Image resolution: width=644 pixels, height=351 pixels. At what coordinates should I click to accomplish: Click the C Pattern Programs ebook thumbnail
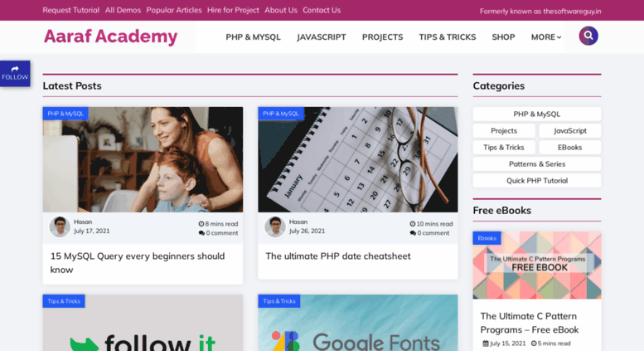537,265
